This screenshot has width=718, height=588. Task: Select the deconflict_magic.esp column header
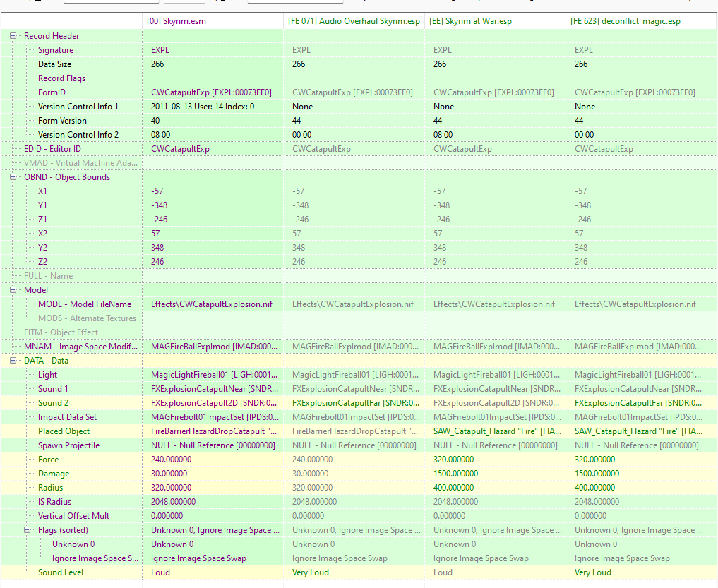click(625, 21)
